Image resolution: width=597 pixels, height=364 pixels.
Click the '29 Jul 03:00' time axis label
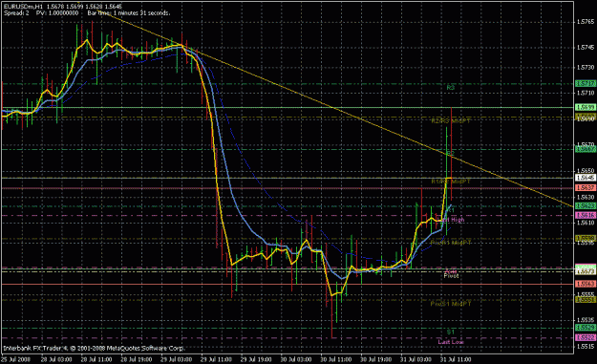point(177,359)
